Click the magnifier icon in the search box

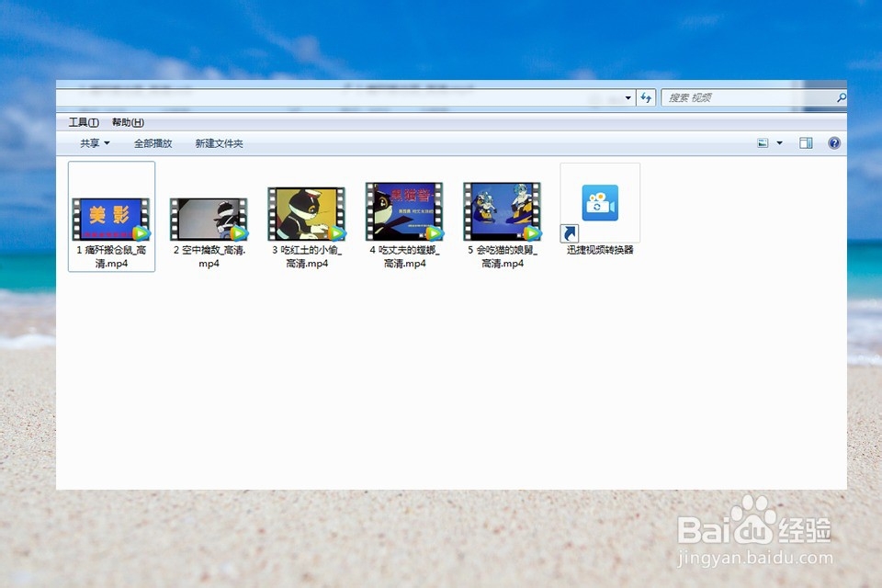(840, 97)
